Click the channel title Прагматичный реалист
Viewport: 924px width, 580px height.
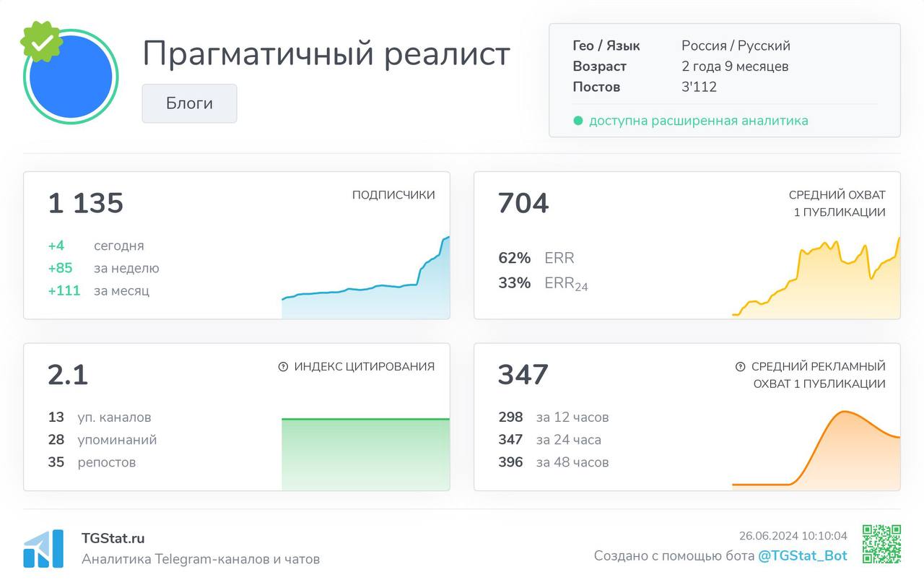(326, 53)
